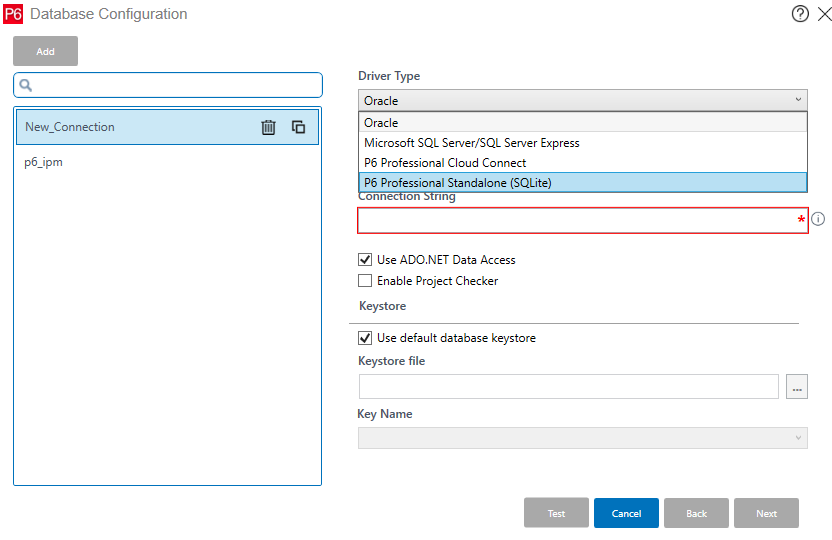
Task: Select the p6_ipm connection
Action: coord(44,162)
